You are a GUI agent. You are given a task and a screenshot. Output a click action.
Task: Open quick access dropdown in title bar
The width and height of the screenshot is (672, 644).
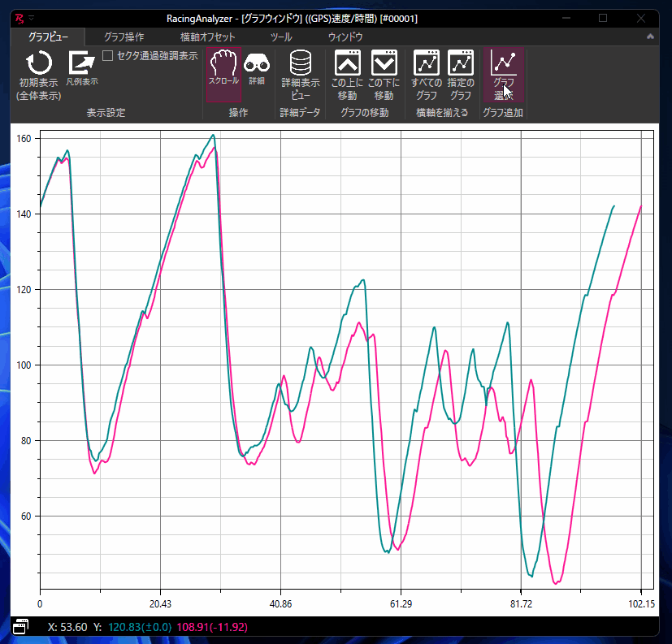pos(31,17)
